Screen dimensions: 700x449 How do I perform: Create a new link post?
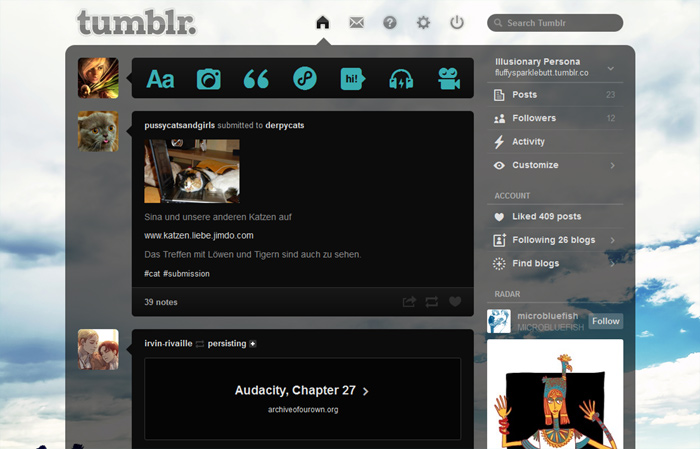point(305,79)
